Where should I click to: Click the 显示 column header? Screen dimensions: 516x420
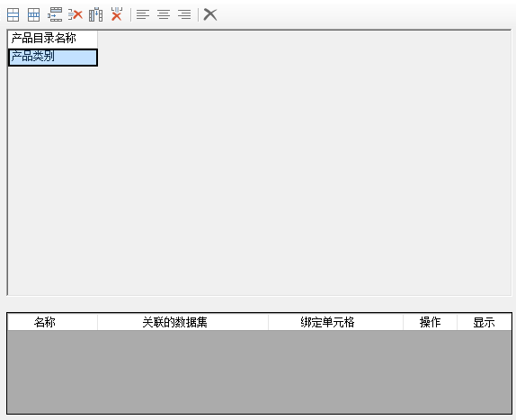click(484, 322)
